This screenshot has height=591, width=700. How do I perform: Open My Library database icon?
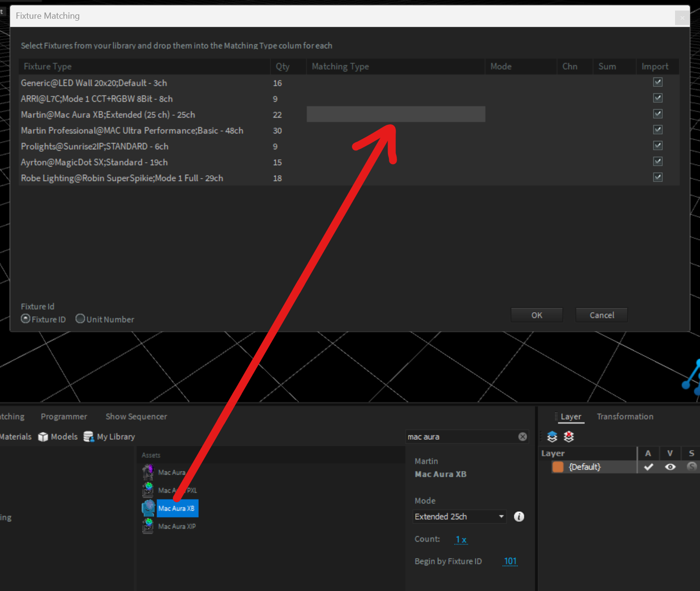pyautogui.click(x=88, y=437)
